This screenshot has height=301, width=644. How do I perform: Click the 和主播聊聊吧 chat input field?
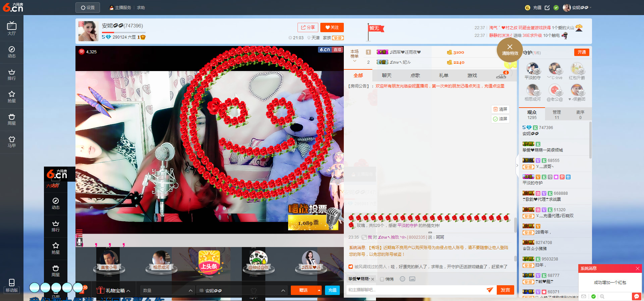pyautogui.click(x=416, y=290)
